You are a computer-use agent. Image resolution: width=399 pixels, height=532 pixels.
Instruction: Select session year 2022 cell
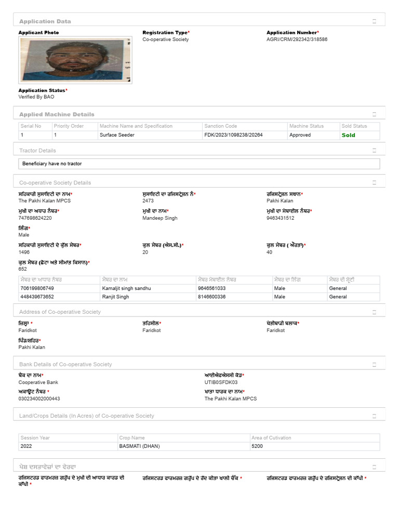[x=68, y=446]
